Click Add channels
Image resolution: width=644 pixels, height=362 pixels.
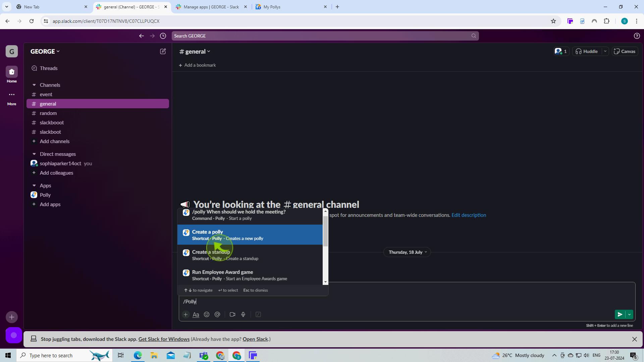click(x=98, y=141)
